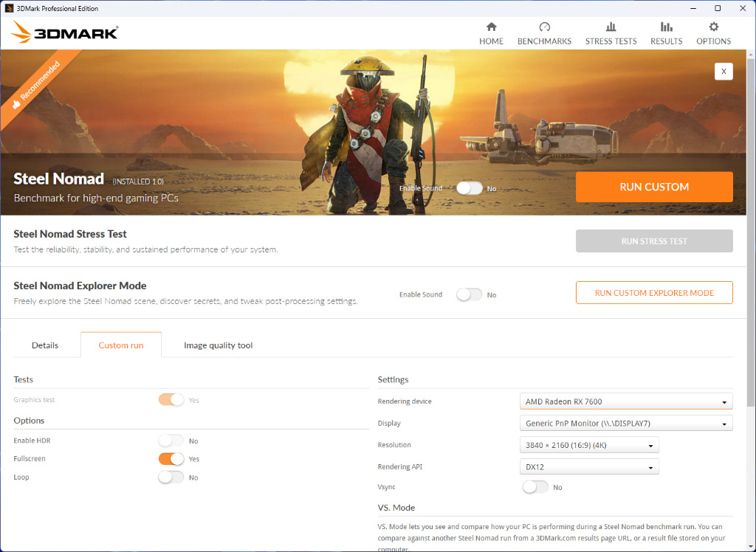Screen dimensions: 756x552
Task: Open the Benchmarks gauge icon
Action: click(x=544, y=27)
